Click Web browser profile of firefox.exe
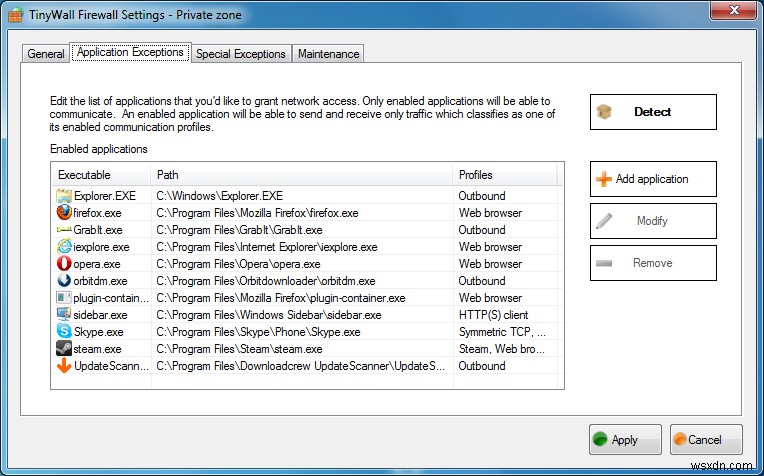The image size is (764, 476). click(x=490, y=213)
